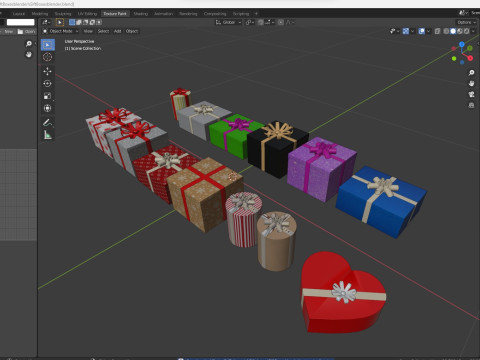This screenshot has width=480, height=360.
Task: Click Open image button in image editor
Action: (x=27, y=31)
